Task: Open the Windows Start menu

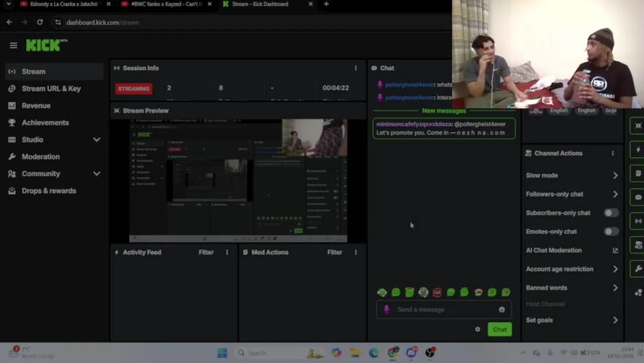Action: [222, 353]
